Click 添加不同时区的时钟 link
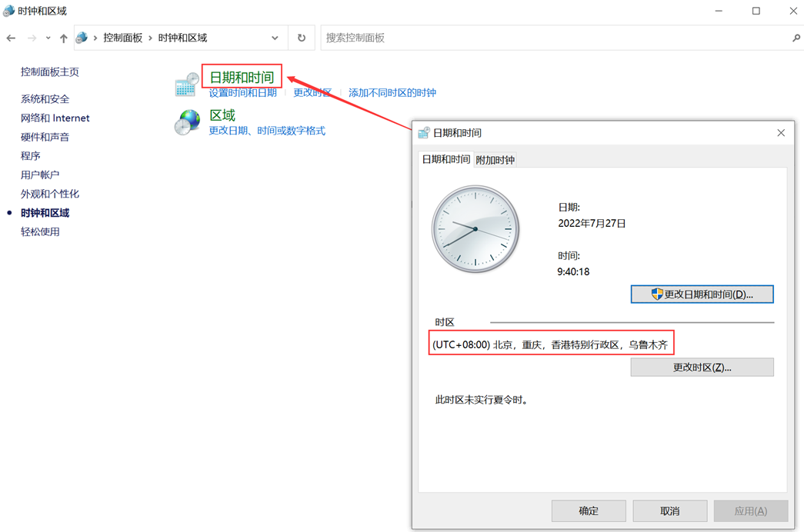 click(392, 92)
